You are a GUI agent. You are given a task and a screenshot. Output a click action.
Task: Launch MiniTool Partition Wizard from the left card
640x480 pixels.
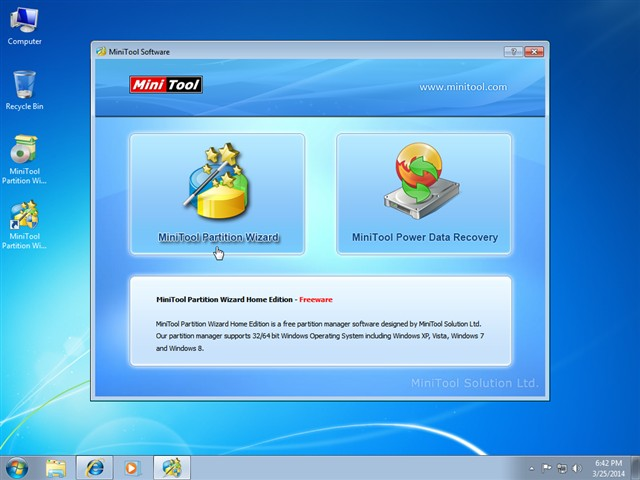pos(217,194)
